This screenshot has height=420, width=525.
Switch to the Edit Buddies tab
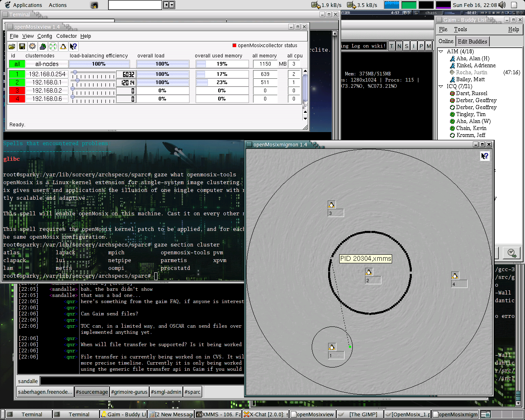tap(472, 41)
